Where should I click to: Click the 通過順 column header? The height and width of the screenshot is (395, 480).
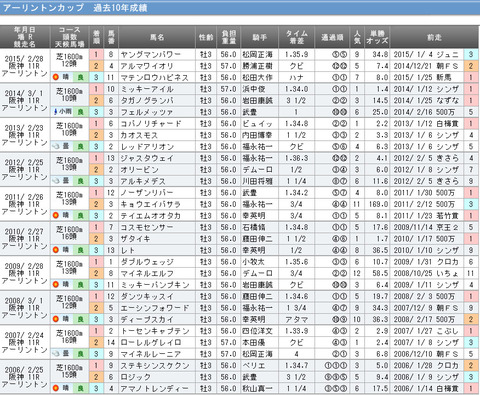coord(332,37)
